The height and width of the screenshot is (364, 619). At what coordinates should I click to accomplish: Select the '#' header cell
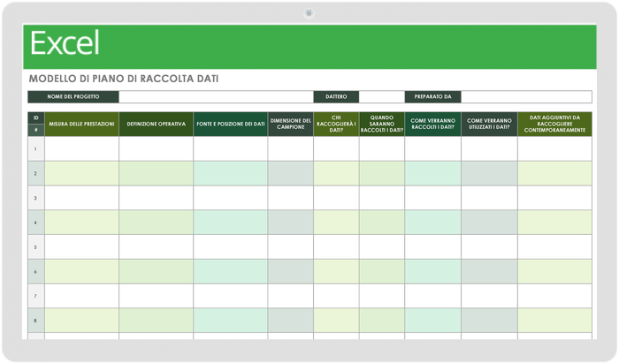tap(36, 130)
